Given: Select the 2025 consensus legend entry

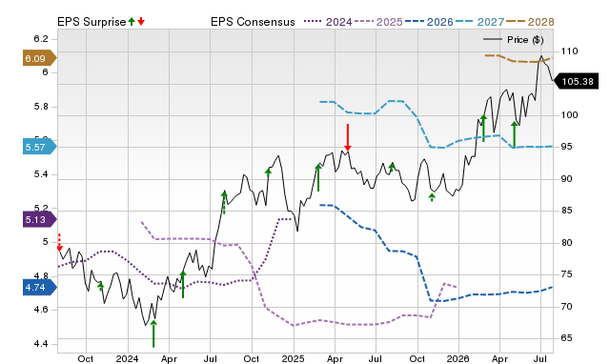Looking at the screenshot, I should [x=378, y=22].
